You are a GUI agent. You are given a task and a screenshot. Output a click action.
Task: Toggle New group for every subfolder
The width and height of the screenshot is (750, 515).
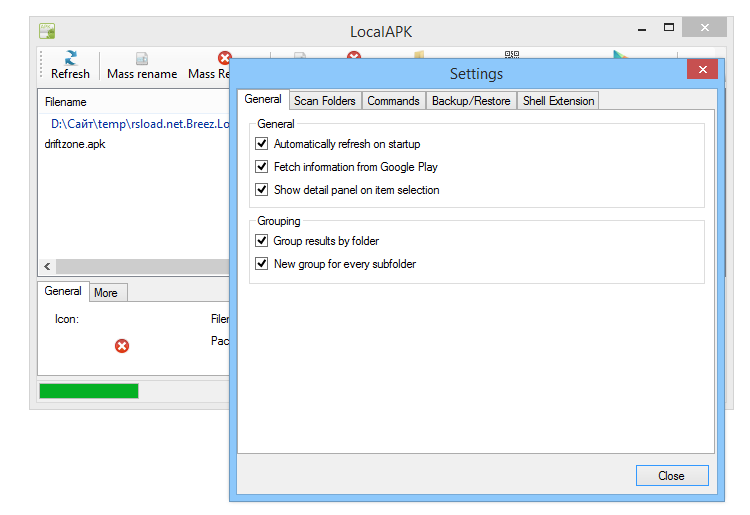point(262,263)
